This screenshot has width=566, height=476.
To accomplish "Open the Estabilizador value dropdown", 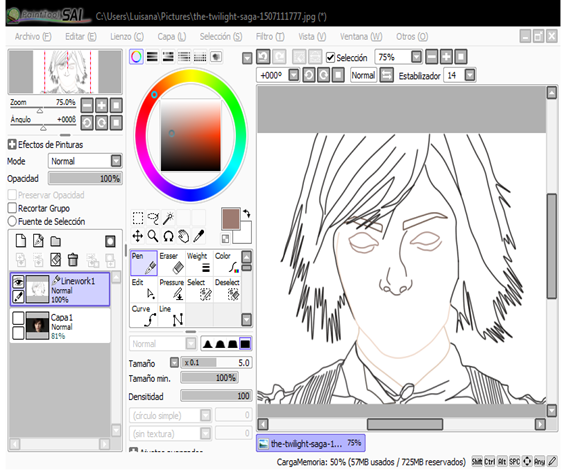I will 470,75.
